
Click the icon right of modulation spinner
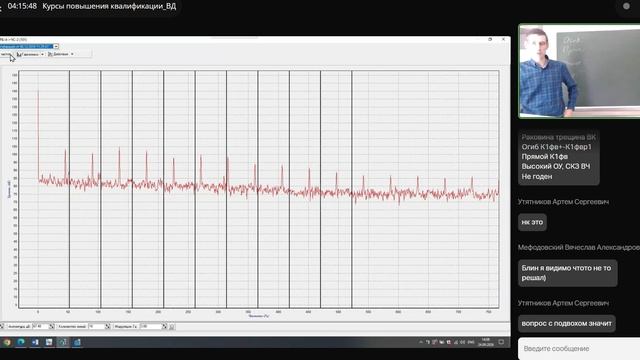pyautogui.click(x=172, y=327)
